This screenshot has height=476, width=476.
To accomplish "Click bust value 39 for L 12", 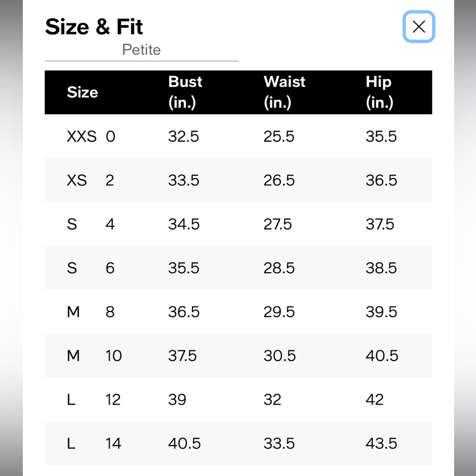I will click(177, 399).
